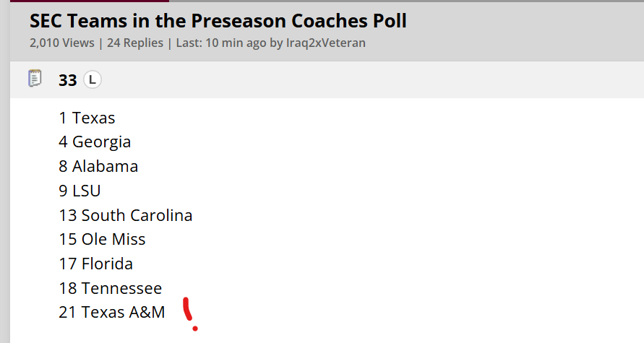Click the 24 Replies count

click(135, 43)
